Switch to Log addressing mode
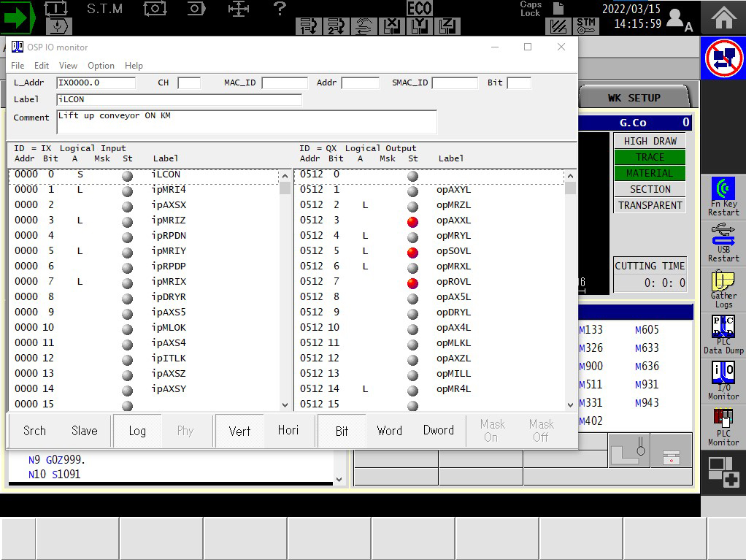This screenshot has width=746, height=560. 137,431
